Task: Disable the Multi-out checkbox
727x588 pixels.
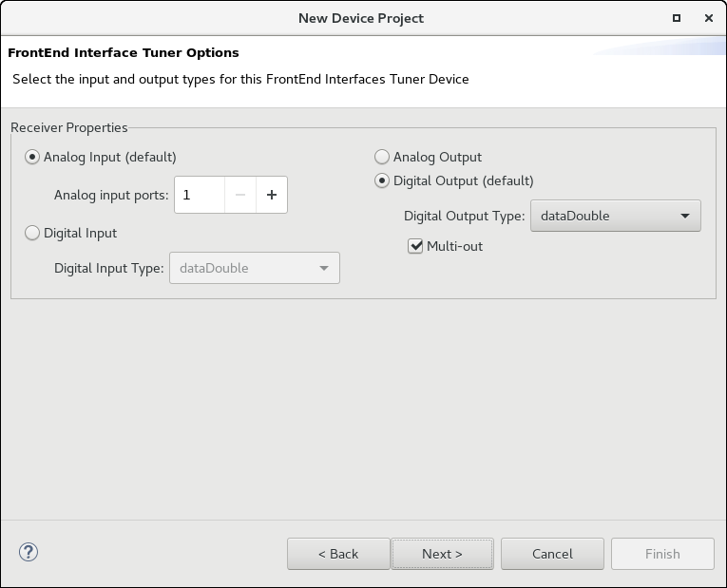Action: (415, 246)
